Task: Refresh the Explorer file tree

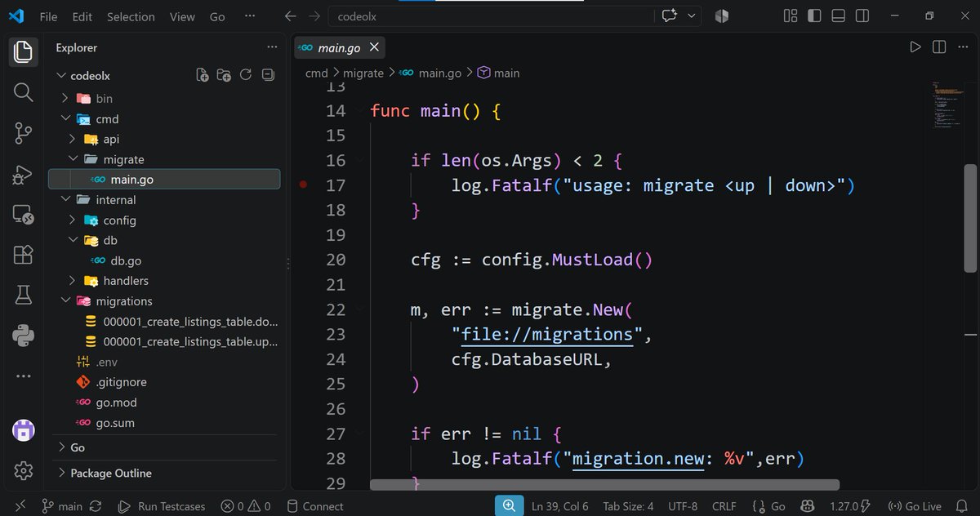Action: pyautogui.click(x=245, y=75)
